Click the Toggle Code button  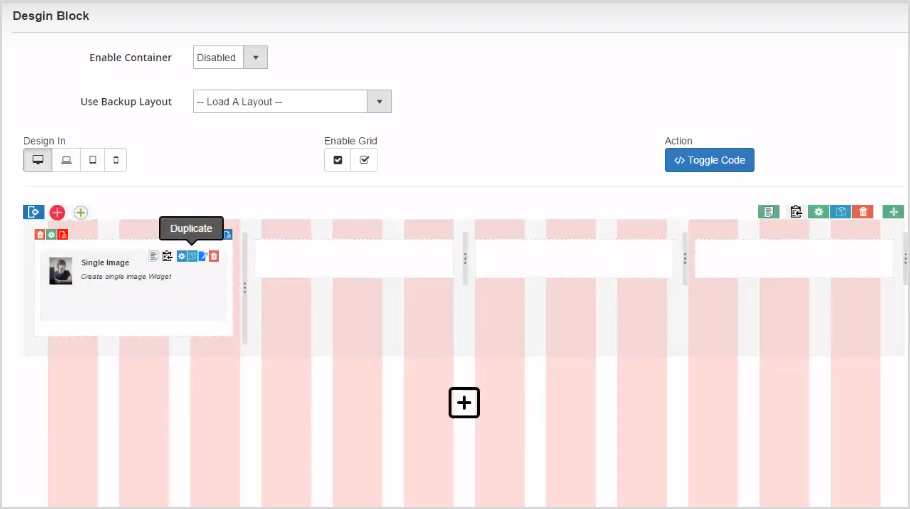pyautogui.click(x=709, y=160)
